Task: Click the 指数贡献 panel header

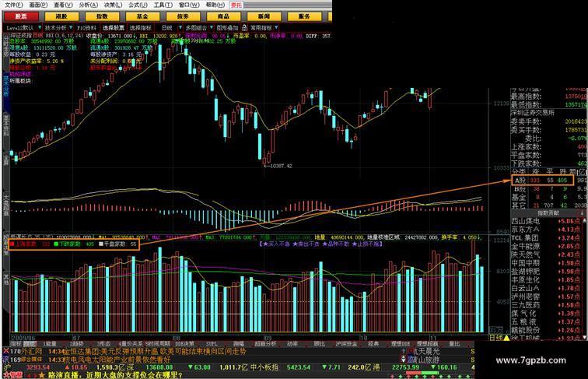Action: (x=548, y=212)
